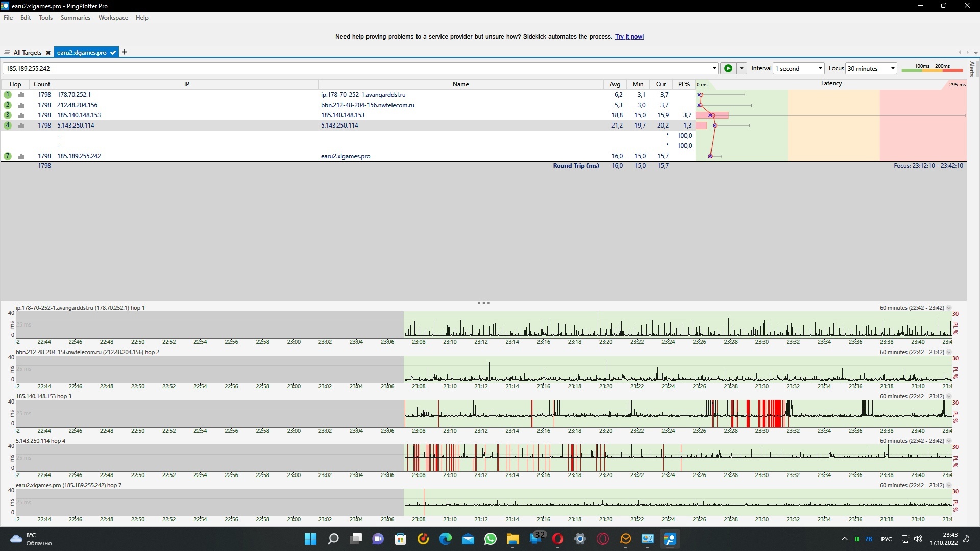Select hop 2 IP 212.48.204.156
This screenshot has height=551, width=980.
[x=77, y=105]
